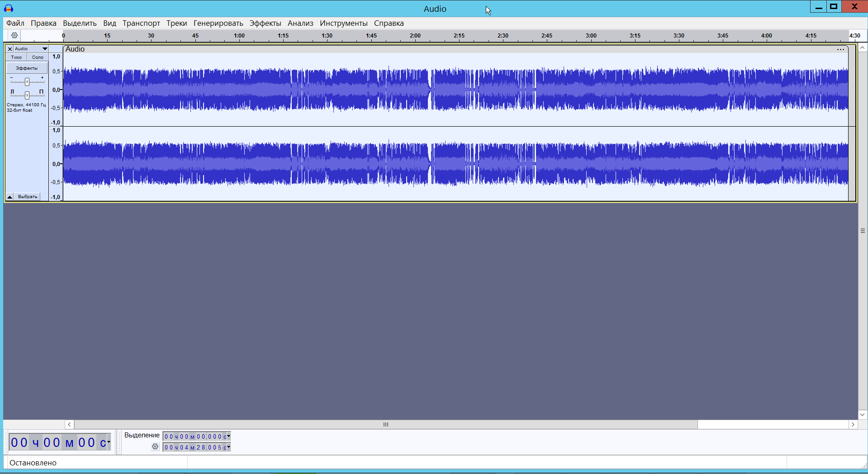Expand selection start time format dropdown
Screen dimensions: 868x474
click(x=228, y=436)
